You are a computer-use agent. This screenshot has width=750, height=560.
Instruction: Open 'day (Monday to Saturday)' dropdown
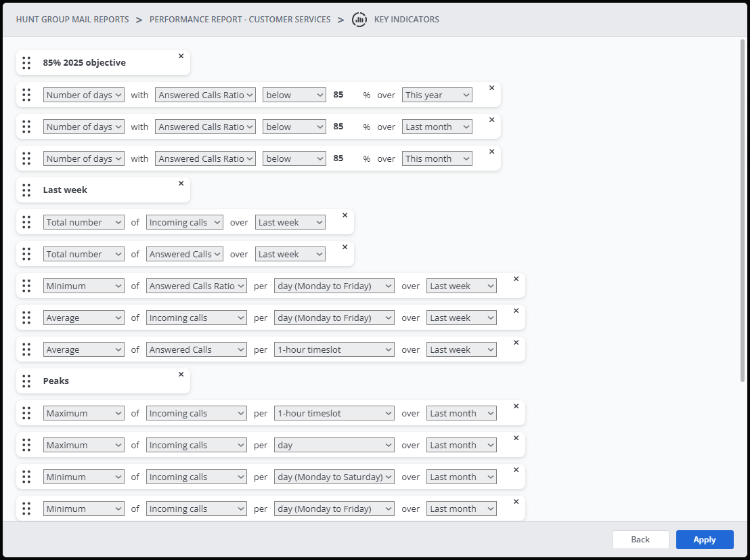tap(334, 477)
